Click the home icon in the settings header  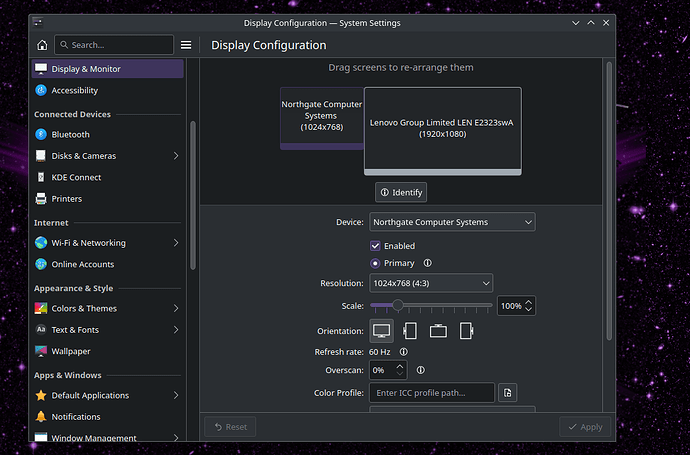42,45
